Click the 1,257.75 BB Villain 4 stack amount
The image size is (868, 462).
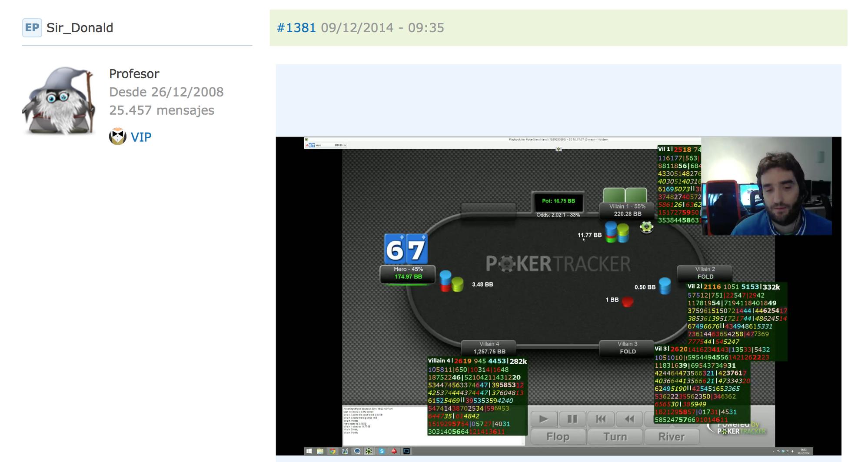pyautogui.click(x=489, y=352)
